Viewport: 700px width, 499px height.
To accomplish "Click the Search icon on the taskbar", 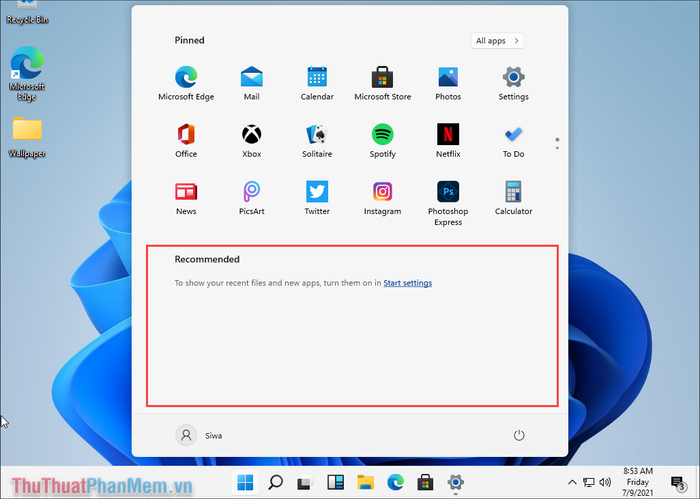I will 275,483.
